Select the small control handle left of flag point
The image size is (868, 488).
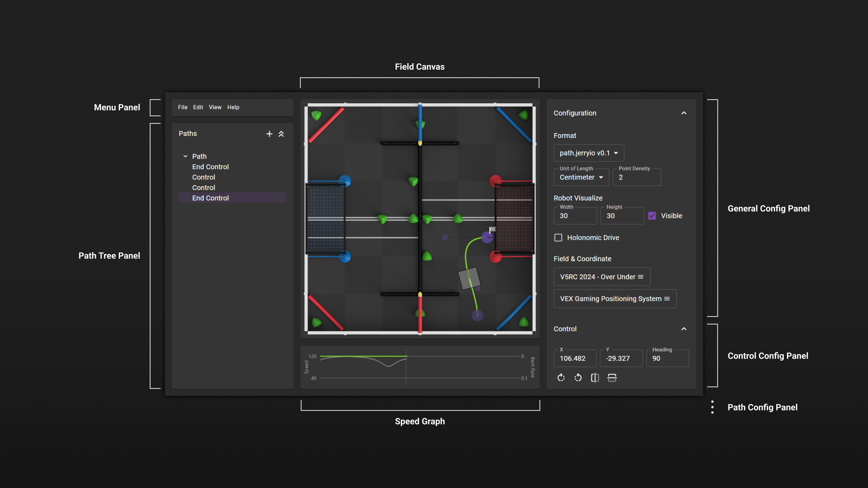point(445,237)
